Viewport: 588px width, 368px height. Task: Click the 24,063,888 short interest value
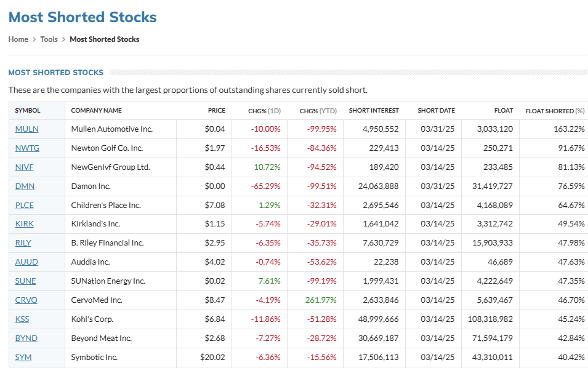379,186
